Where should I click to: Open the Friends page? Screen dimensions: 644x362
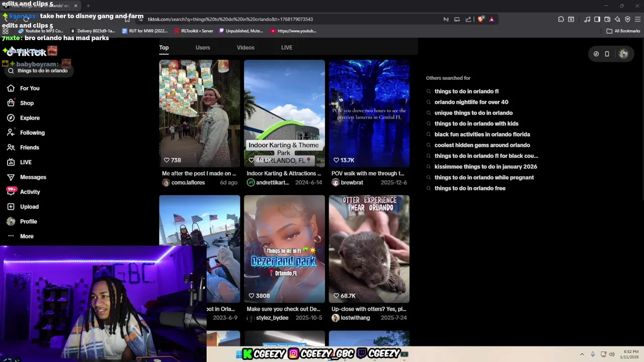point(23,148)
